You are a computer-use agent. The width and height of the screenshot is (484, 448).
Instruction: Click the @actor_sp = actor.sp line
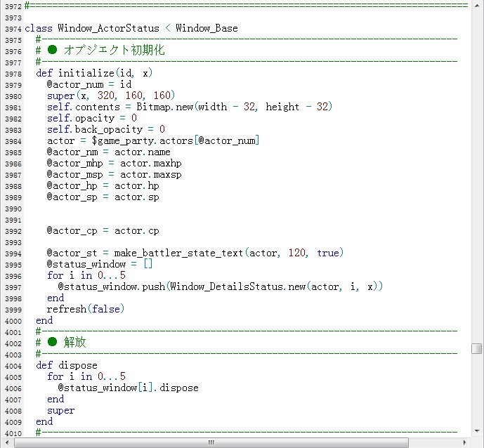click(x=103, y=197)
